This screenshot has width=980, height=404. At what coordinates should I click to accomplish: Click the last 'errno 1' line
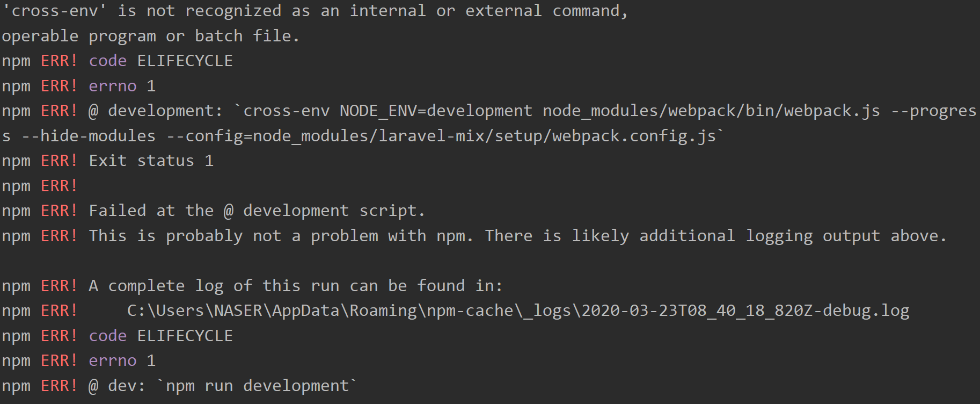pos(122,360)
